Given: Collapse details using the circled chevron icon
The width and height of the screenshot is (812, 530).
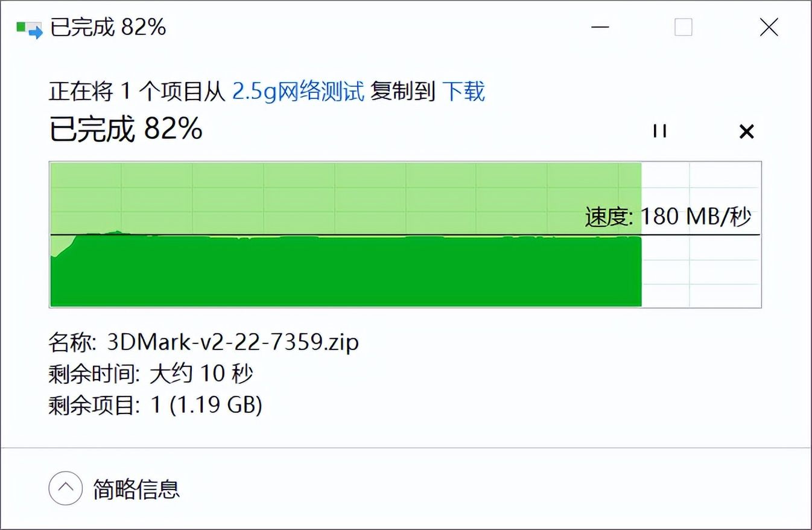Looking at the screenshot, I should [65, 488].
